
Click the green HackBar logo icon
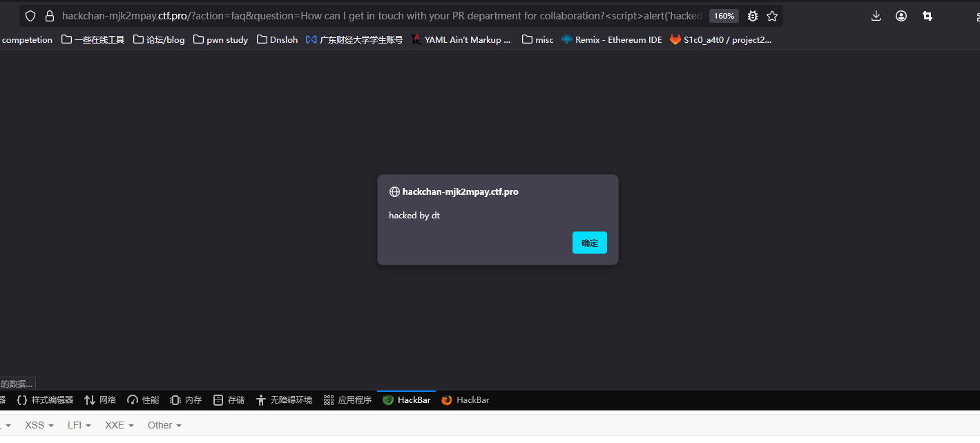click(x=388, y=400)
